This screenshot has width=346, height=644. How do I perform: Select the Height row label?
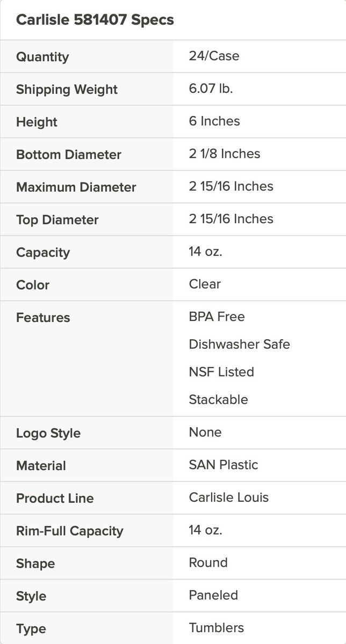click(37, 122)
